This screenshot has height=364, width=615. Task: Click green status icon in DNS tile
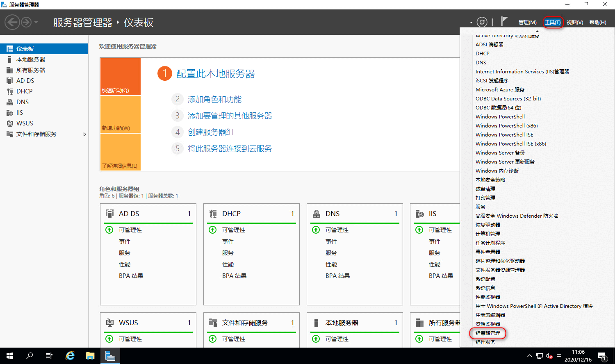click(x=316, y=230)
